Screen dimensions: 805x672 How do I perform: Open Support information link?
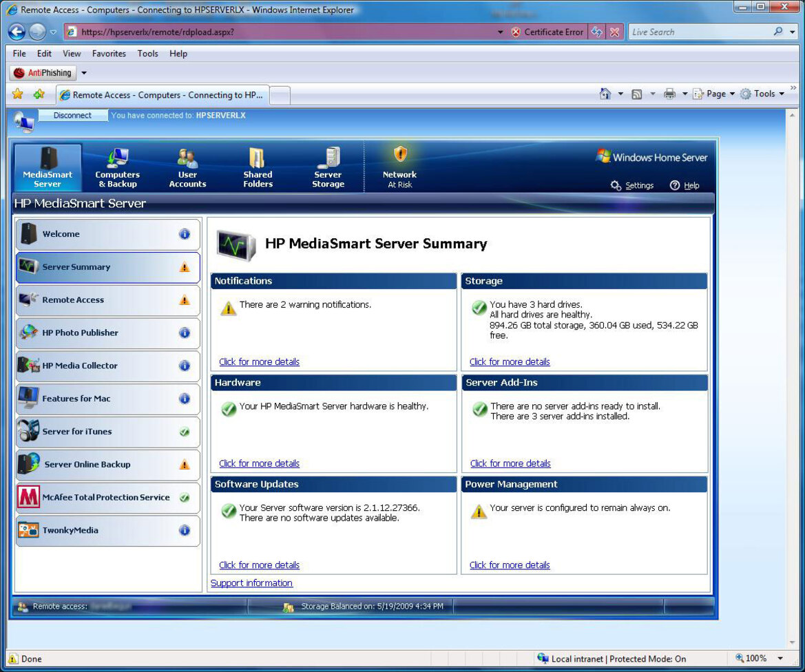click(x=251, y=583)
